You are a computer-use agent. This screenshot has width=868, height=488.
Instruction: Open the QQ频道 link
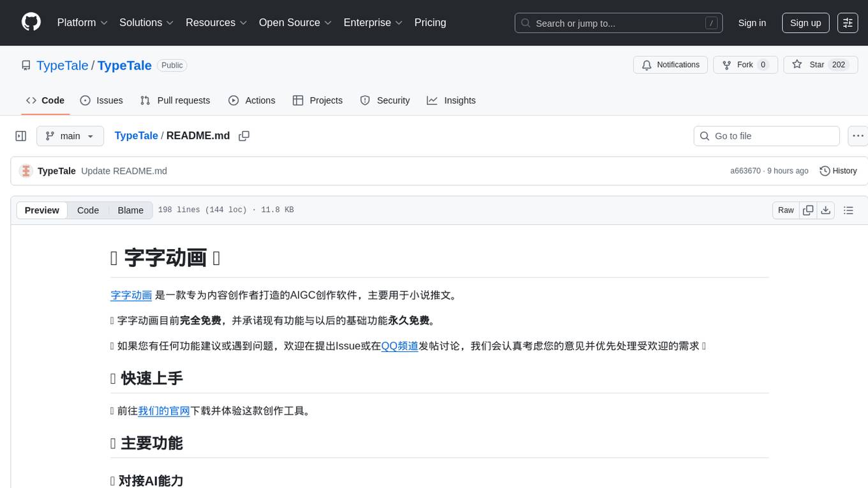pyautogui.click(x=400, y=346)
